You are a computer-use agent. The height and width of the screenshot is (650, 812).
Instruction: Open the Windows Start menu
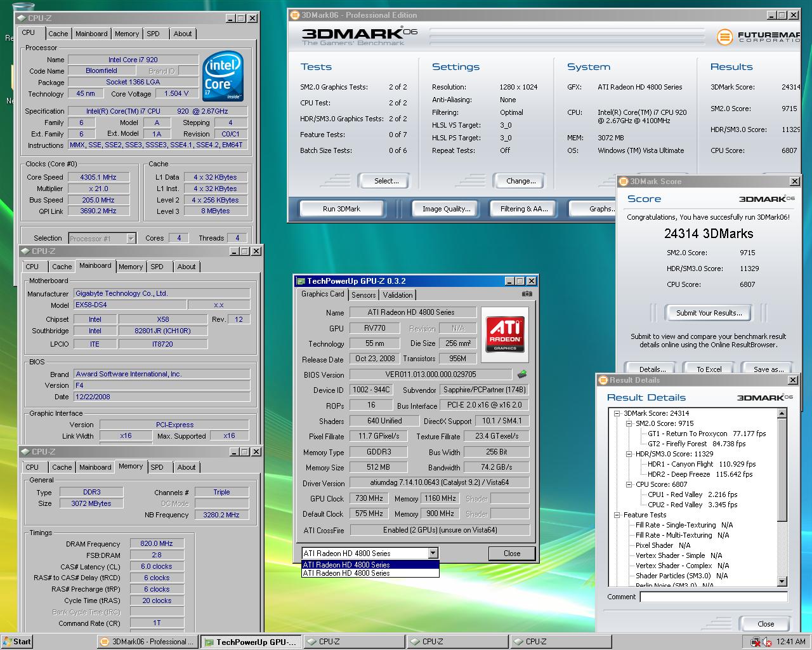click(17, 641)
